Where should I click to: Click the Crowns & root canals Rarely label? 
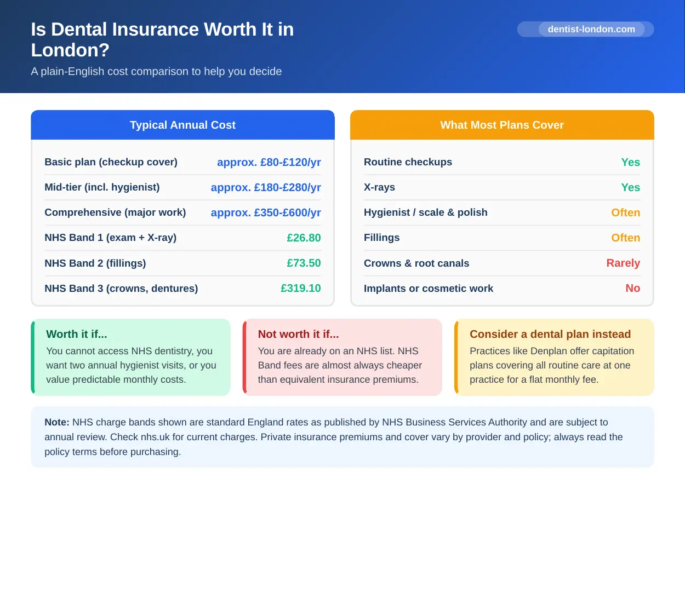[x=623, y=263]
